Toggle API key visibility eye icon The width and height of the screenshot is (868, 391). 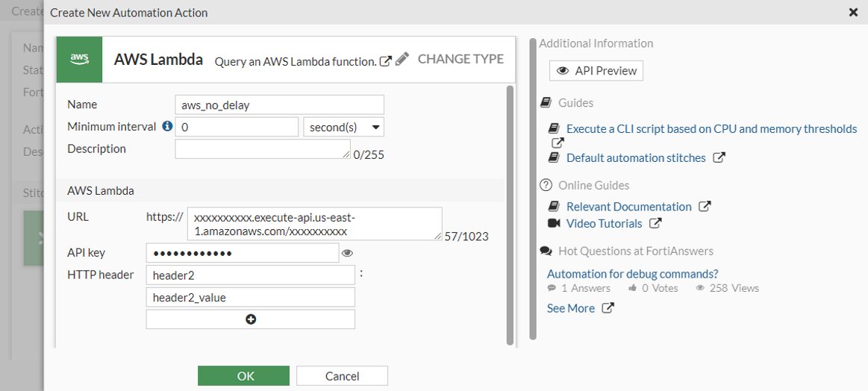pyautogui.click(x=347, y=254)
